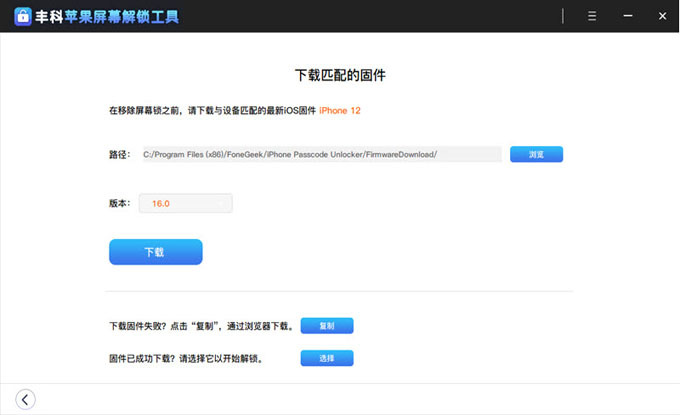The height and width of the screenshot is (415, 680).
Task: Click the 选择 select firmware button
Action: [327, 358]
